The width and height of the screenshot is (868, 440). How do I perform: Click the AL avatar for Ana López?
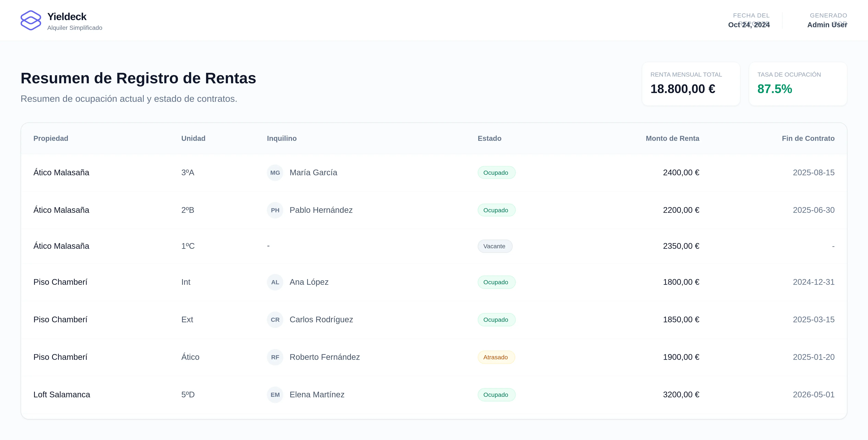(275, 282)
